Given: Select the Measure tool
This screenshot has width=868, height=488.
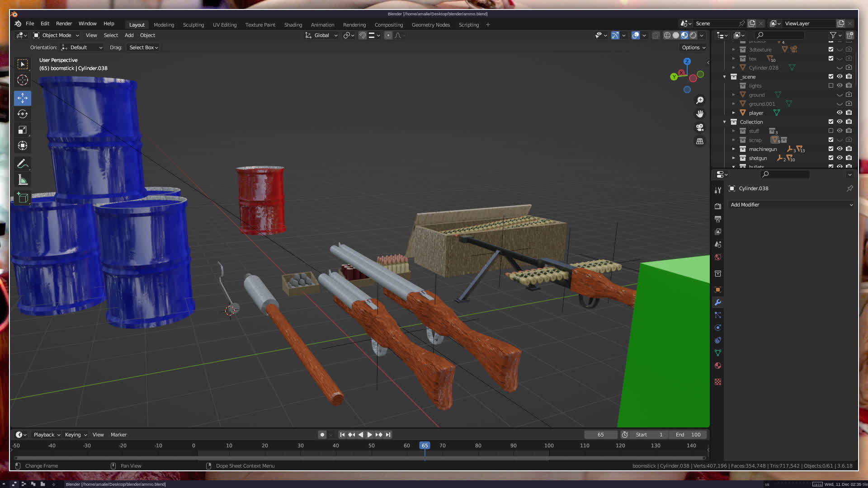Looking at the screenshot, I should (x=23, y=180).
